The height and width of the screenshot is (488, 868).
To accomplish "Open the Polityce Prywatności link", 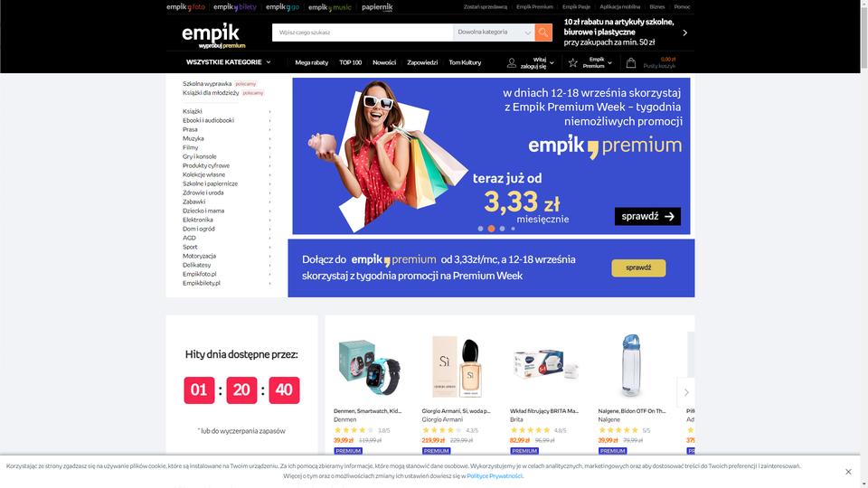I will (495, 476).
